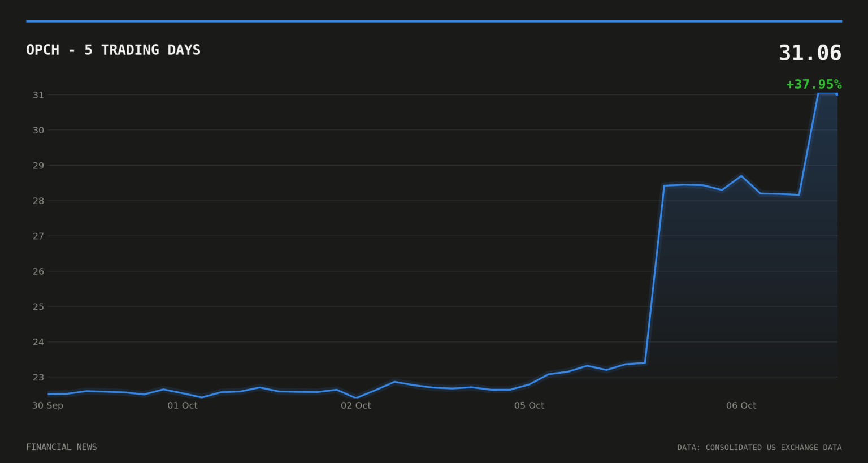The image size is (868, 463).
Task: Click the OPCH - 5 TRADING DAYS title
Action: pyautogui.click(x=113, y=50)
